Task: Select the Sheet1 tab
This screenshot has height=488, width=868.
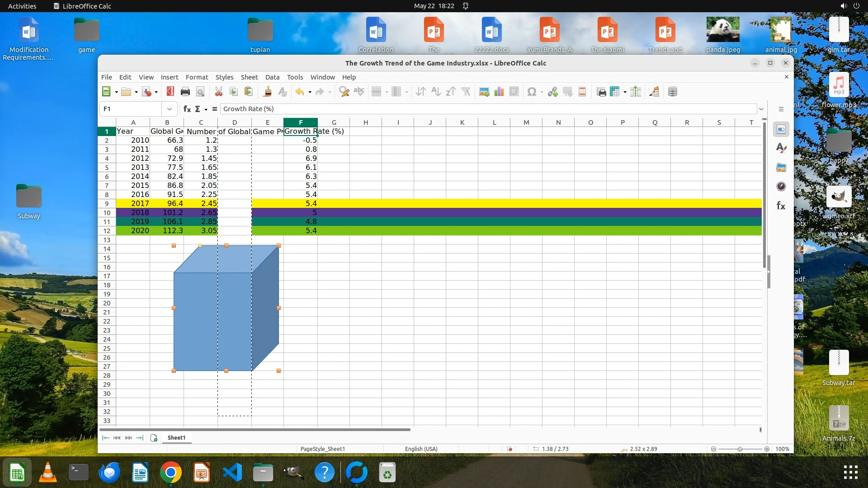Action: pyautogui.click(x=176, y=437)
